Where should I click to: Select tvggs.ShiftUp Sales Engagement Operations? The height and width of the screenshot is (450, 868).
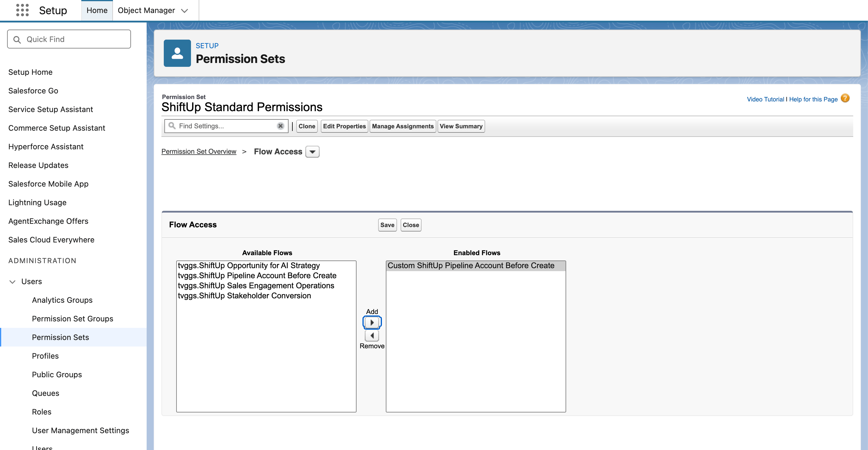pyautogui.click(x=266, y=286)
